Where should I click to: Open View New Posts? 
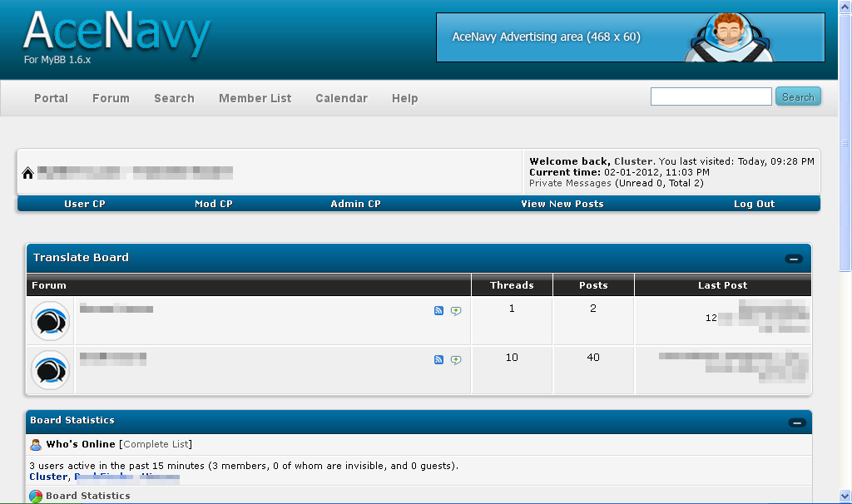[562, 204]
